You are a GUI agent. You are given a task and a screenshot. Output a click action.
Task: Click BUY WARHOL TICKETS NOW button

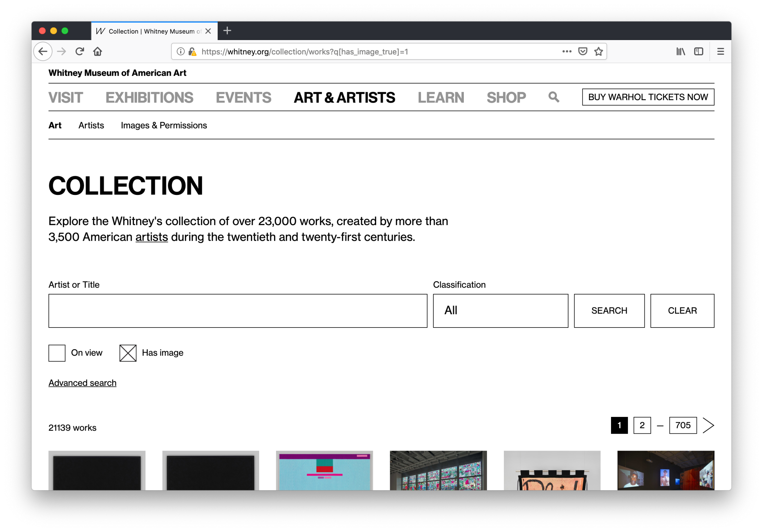tap(648, 97)
